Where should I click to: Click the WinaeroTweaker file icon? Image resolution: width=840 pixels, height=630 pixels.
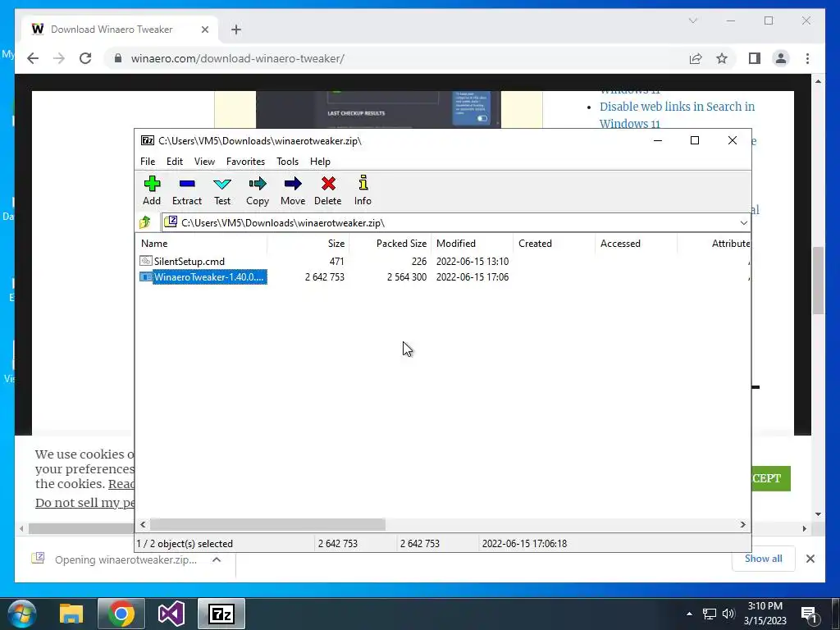(x=146, y=277)
